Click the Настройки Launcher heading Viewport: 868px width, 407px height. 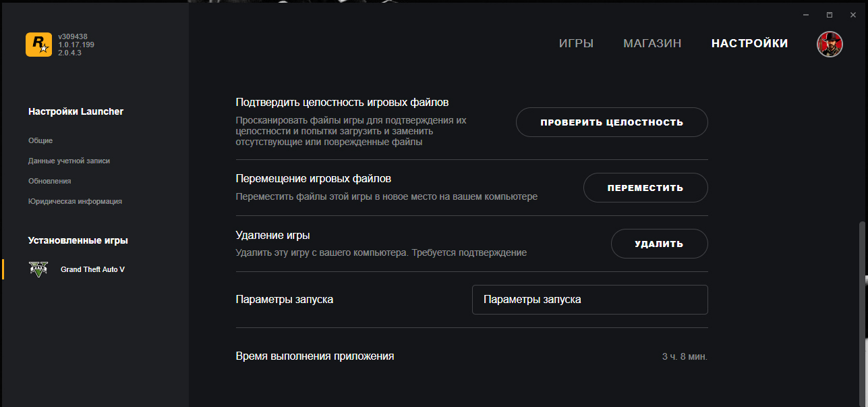(76, 111)
